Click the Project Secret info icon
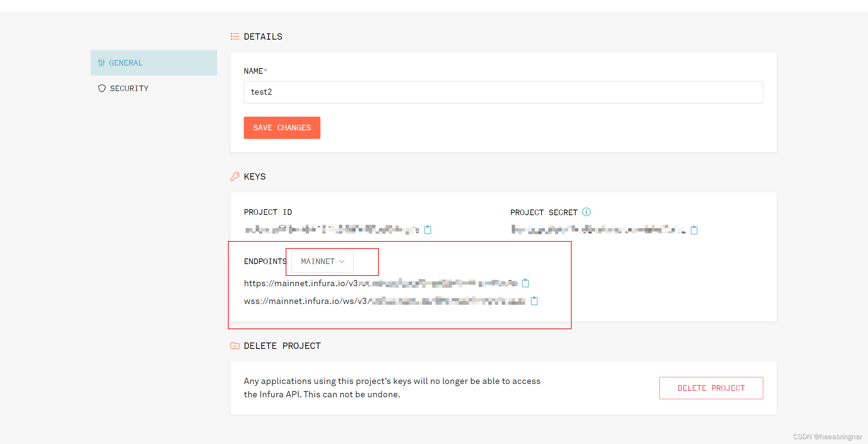The width and height of the screenshot is (868, 444). click(x=586, y=212)
